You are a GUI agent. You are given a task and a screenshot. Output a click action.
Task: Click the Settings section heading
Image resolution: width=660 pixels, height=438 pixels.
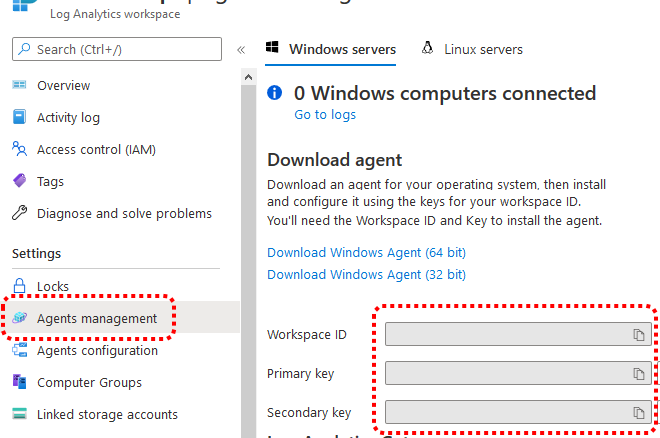click(37, 253)
